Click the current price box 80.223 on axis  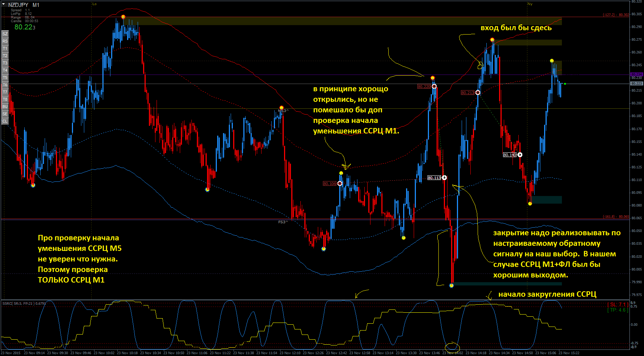coord(636,84)
